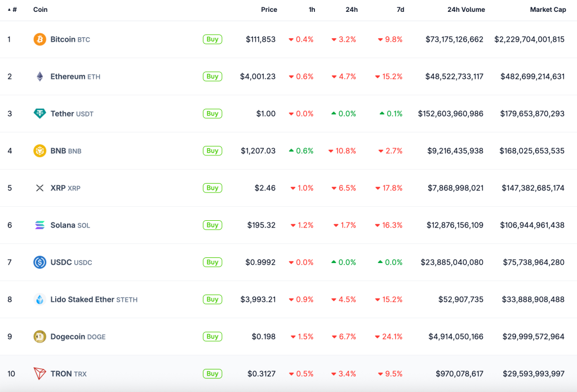Click the Buy button for Solana

click(x=212, y=225)
